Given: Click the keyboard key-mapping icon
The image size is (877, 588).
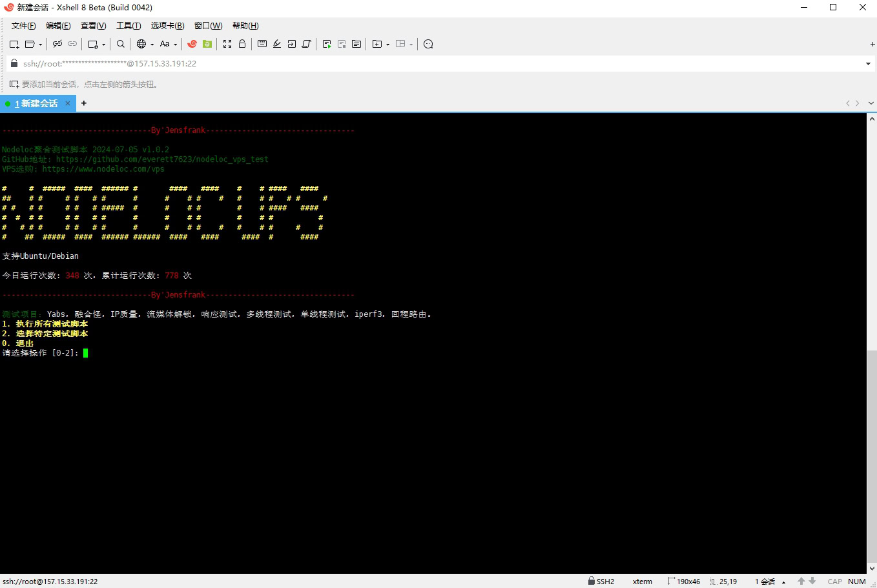Looking at the screenshot, I should click(x=262, y=44).
